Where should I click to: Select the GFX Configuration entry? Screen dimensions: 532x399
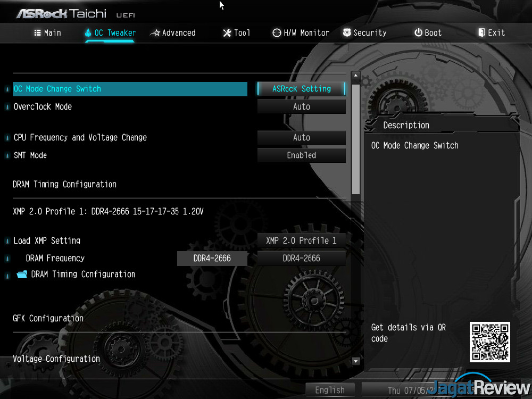pos(48,318)
